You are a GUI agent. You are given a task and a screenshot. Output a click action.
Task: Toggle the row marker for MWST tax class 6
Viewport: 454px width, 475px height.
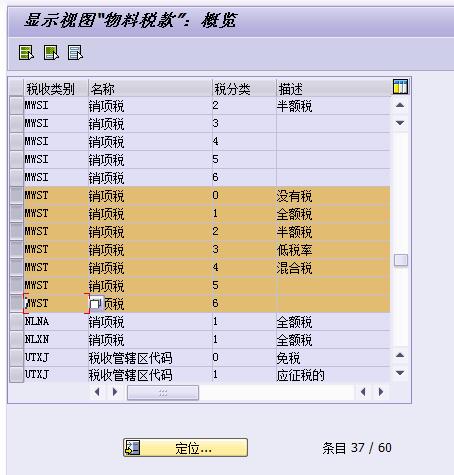point(16,304)
